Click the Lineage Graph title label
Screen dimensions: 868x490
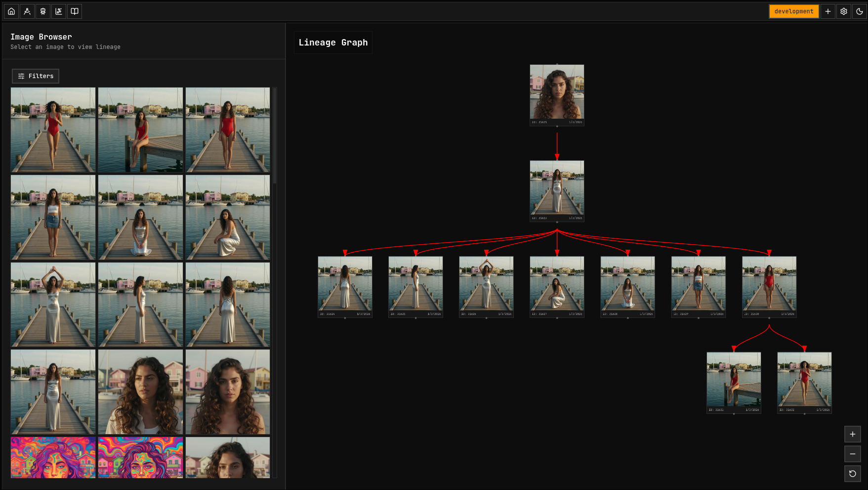333,43
